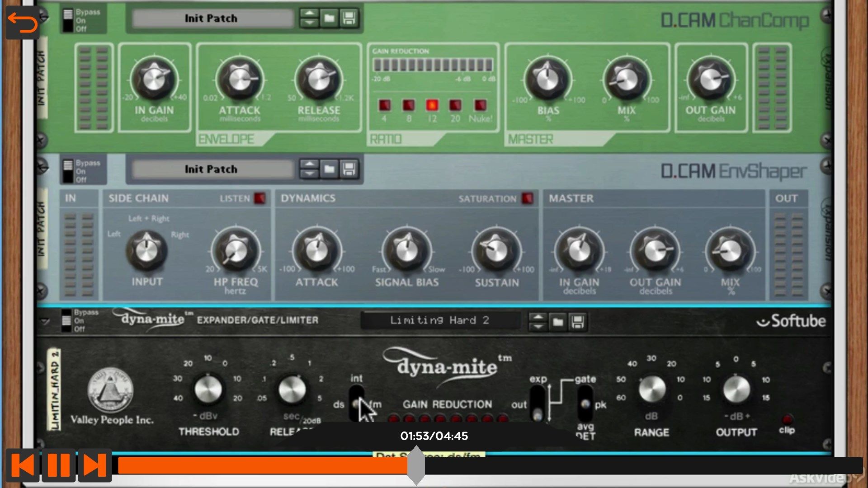Toggle EnvShaper Bypass/On/Off switch
The height and width of the screenshot is (488, 868).
[68, 171]
